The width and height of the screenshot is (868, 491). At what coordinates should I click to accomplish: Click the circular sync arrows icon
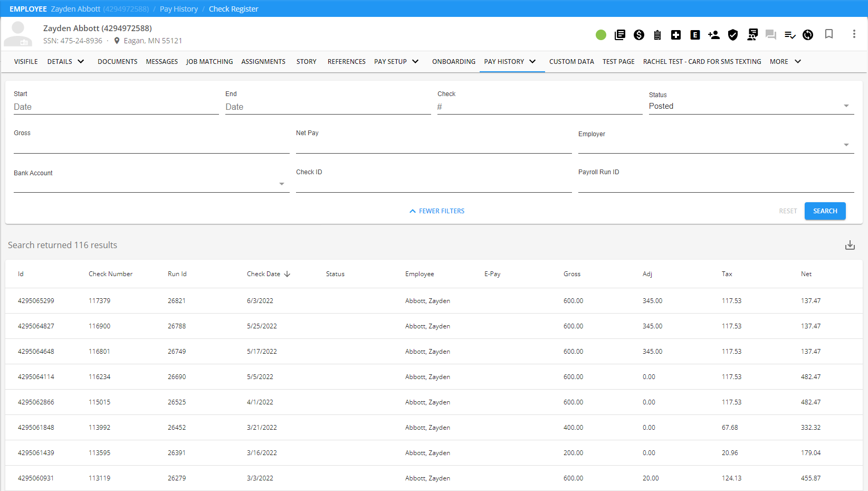pyautogui.click(x=808, y=35)
